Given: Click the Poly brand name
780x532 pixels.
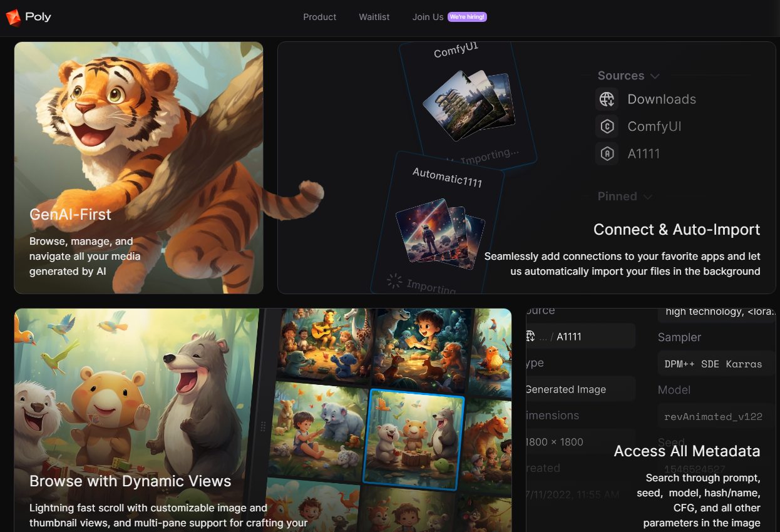Looking at the screenshot, I should tap(38, 17).
